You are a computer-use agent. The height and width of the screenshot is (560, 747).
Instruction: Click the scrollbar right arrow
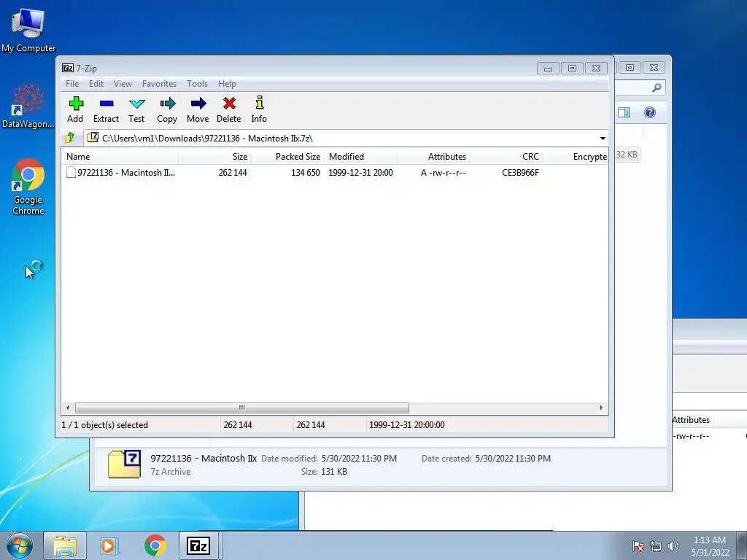(x=601, y=408)
